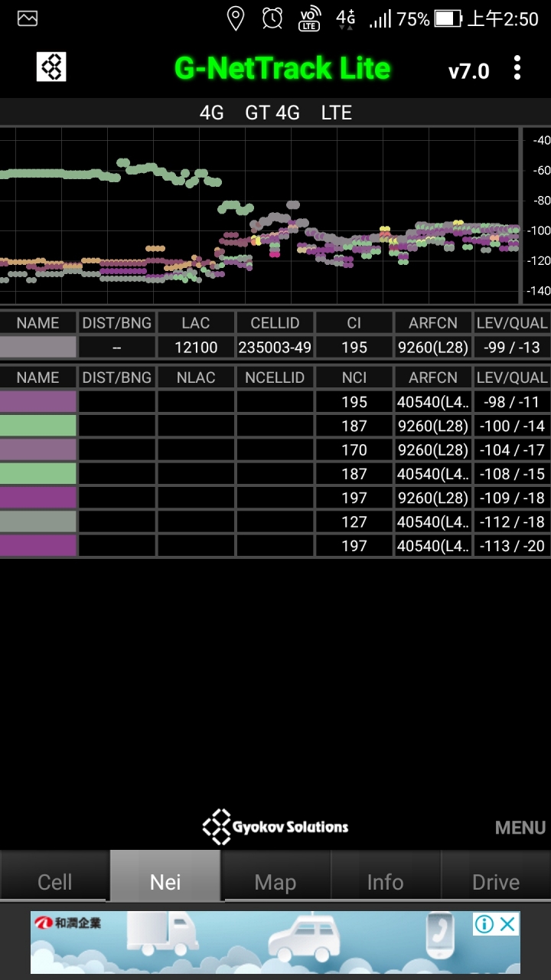Tap color swatch for neighbor -113 / -20
Screen dimensions: 551x980
point(38,545)
